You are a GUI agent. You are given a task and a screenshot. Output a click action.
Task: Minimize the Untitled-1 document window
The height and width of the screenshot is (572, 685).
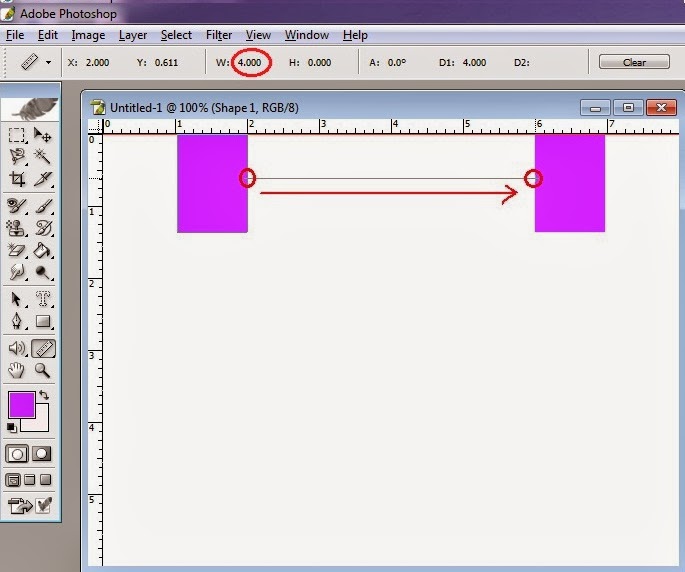[x=595, y=107]
